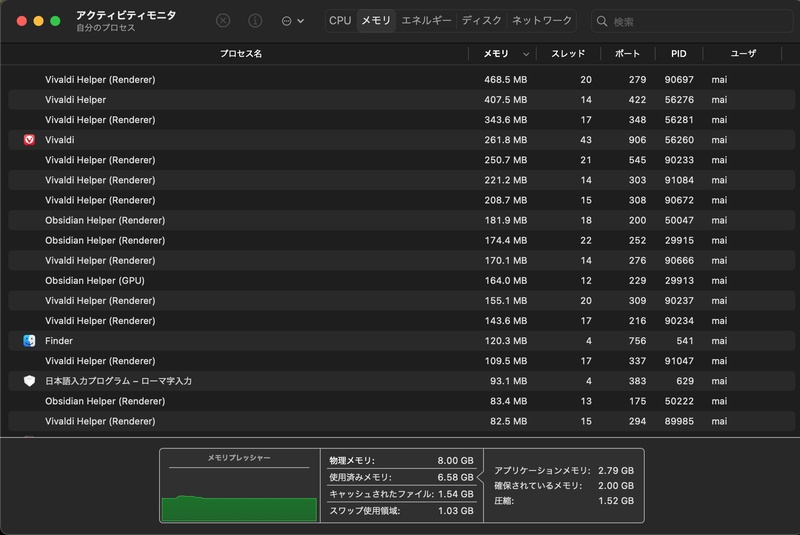The image size is (800, 535).
Task: Sort by プロセス名 column header
Action: pos(241,54)
